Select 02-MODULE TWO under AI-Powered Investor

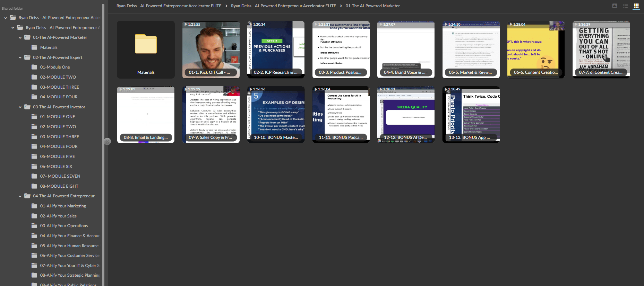coord(58,127)
